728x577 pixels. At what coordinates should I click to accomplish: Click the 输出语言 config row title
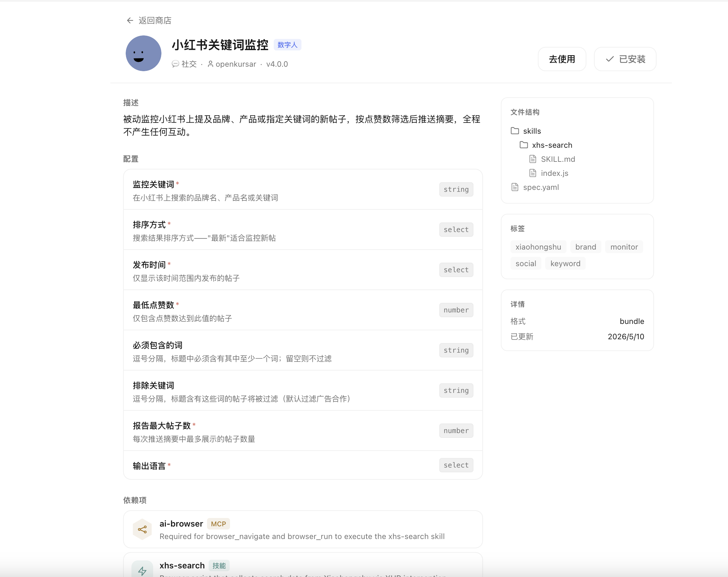pyautogui.click(x=149, y=466)
